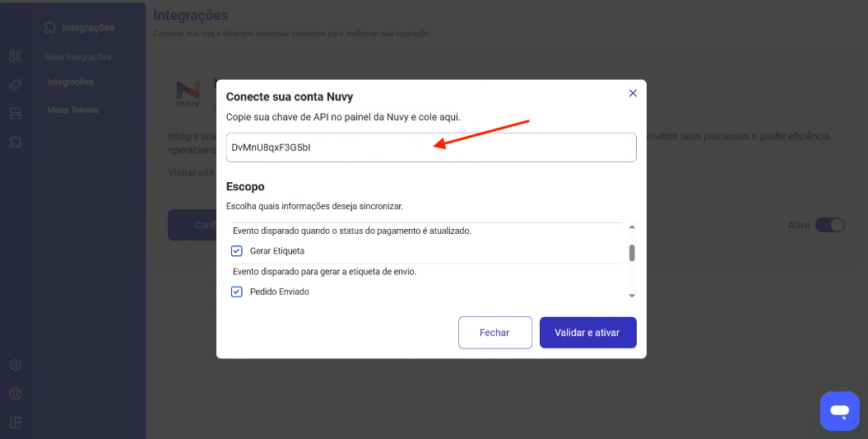Image resolution: width=868 pixels, height=439 pixels.
Task: Click the user account icon in sidebar
Action: (15, 394)
